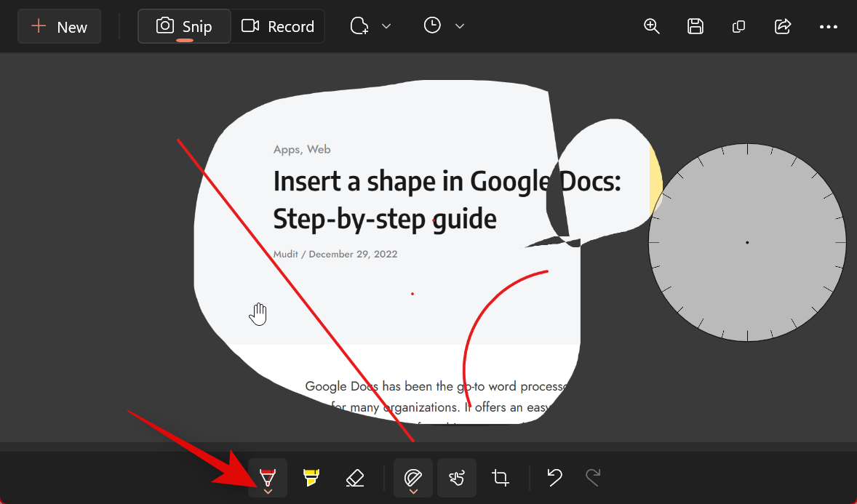
Task: Open pen options chevron under the red pen
Action: coord(268,492)
